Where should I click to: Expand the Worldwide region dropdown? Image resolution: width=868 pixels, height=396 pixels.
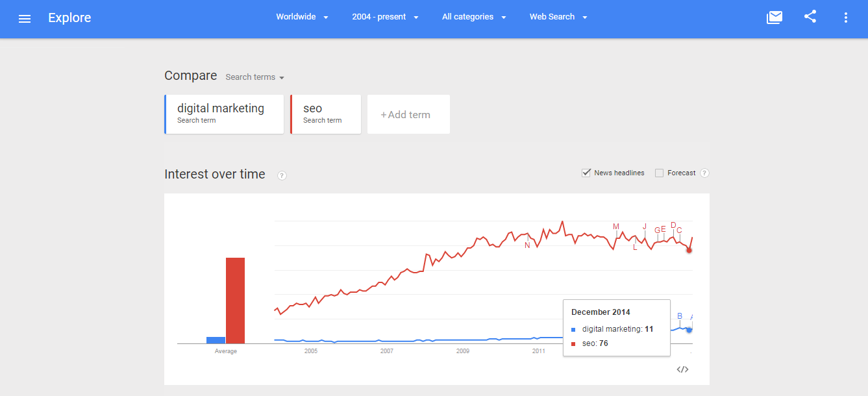point(302,17)
